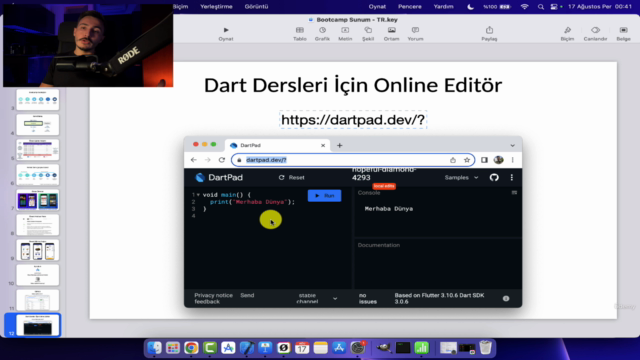
Task: Select slide 10 thumbnail
Action: coord(38,275)
